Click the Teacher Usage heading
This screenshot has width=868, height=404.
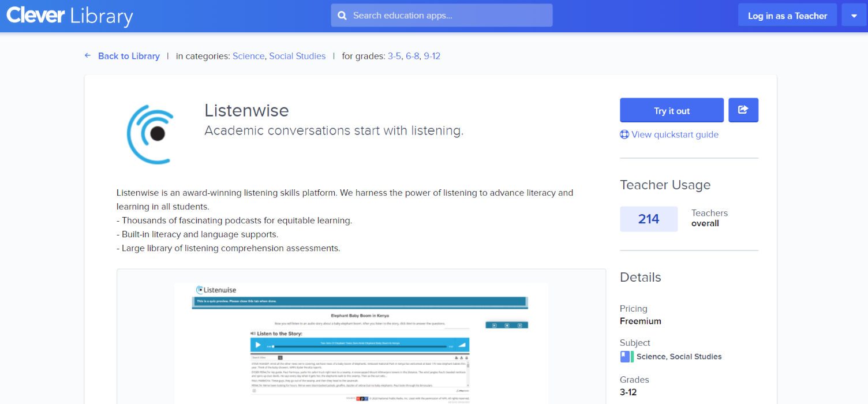[665, 185]
